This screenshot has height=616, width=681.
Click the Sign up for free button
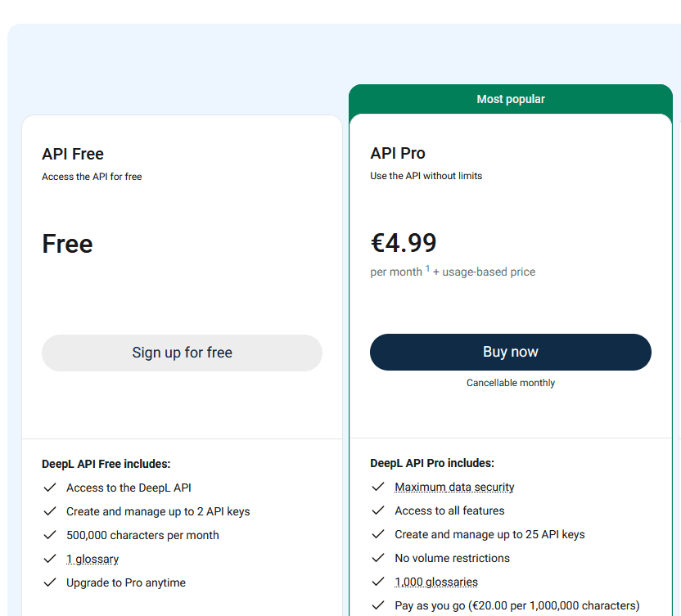point(182,353)
